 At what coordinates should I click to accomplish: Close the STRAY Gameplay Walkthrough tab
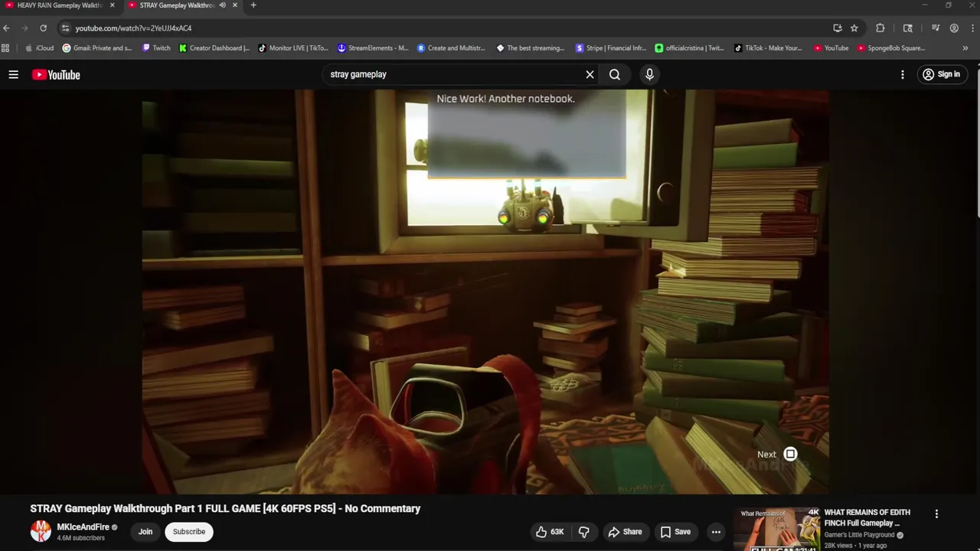[x=234, y=5]
